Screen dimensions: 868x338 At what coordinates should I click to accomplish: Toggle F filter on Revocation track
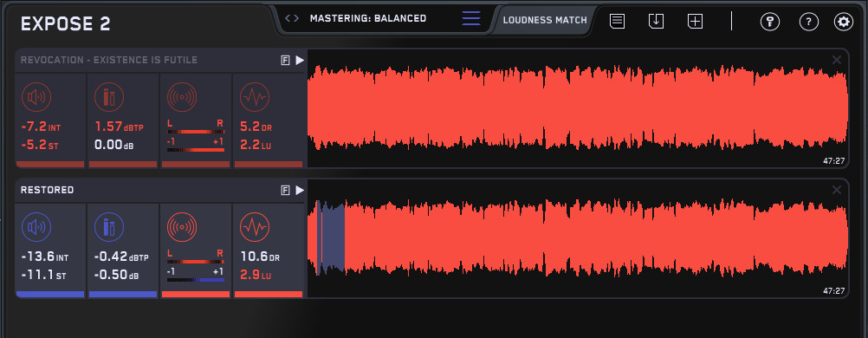pos(285,61)
